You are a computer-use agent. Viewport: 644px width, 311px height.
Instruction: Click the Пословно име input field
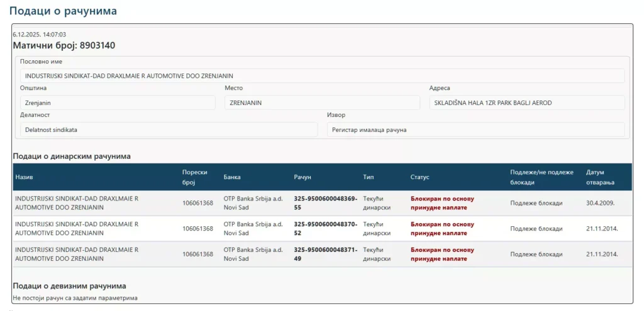point(323,76)
